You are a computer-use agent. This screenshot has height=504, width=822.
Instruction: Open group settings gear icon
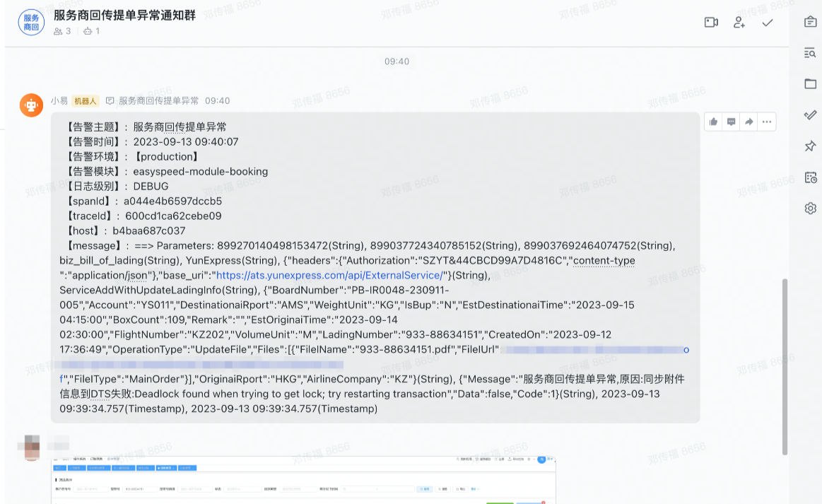pyautogui.click(x=811, y=209)
